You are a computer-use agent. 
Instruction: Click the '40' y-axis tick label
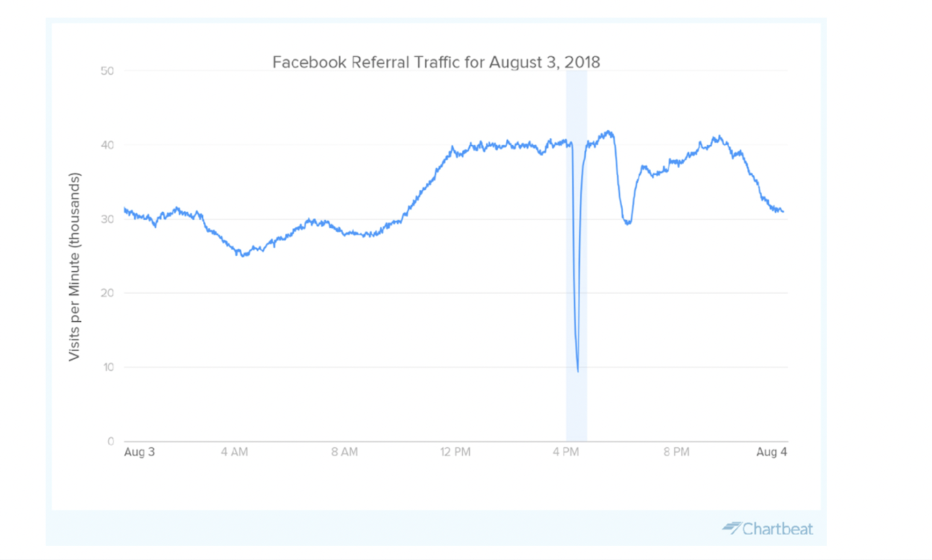pos(107,145)
